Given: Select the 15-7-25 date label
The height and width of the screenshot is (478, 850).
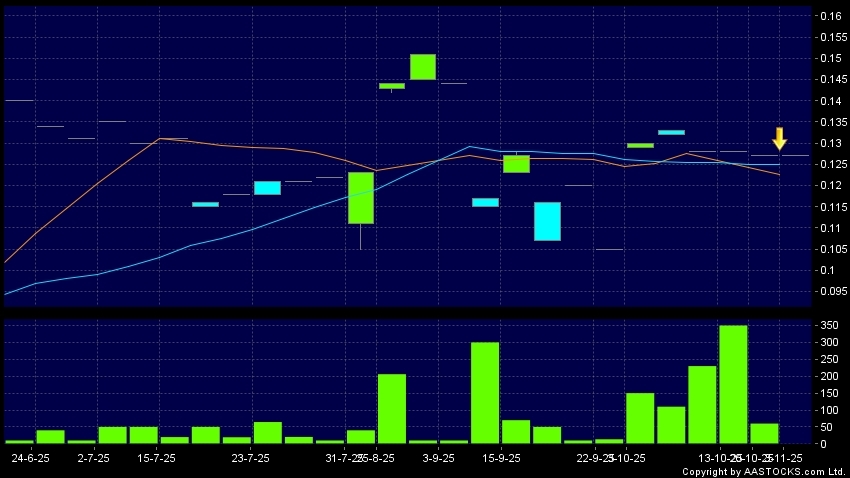Looking at the screenshot, I should (x=155, y=457).
